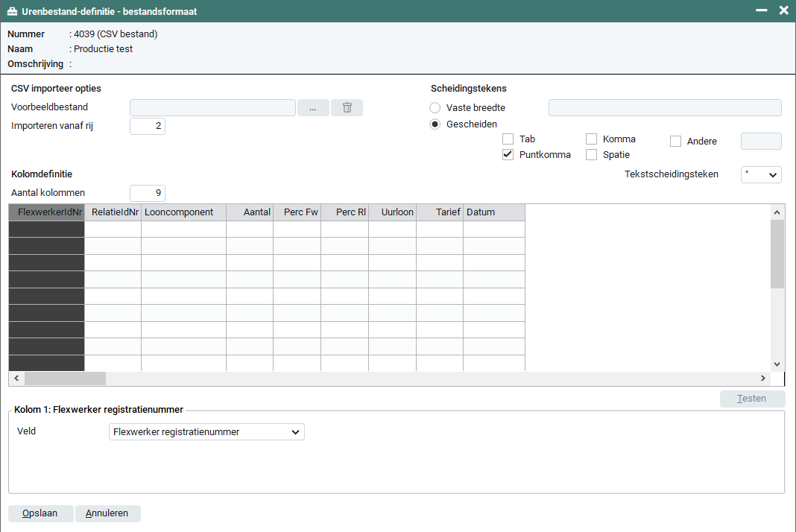This screenshot has height=532, width=796.
Task: Open the Tekstscheidingsteken dropdown
Action: coord(761,174)
